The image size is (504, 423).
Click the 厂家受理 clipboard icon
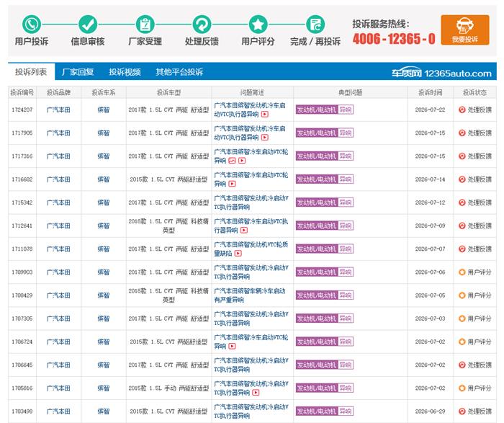click(x=145, y=25)
